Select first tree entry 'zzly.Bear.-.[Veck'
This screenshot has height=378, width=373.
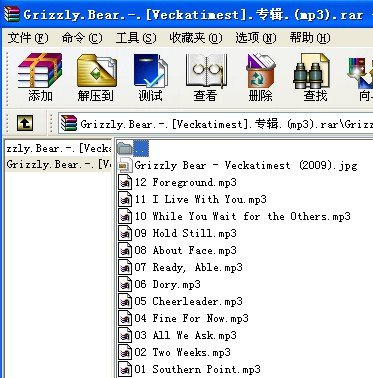(x=58, y=148)
